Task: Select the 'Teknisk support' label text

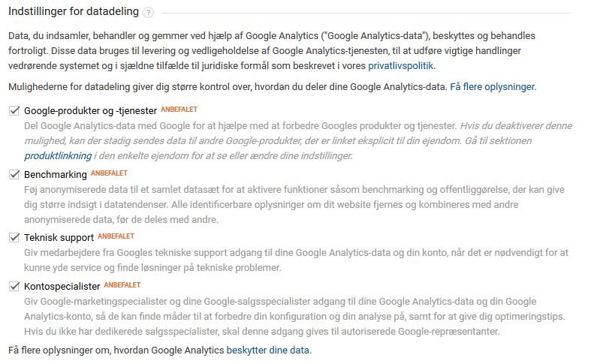Action: point(59,238)
